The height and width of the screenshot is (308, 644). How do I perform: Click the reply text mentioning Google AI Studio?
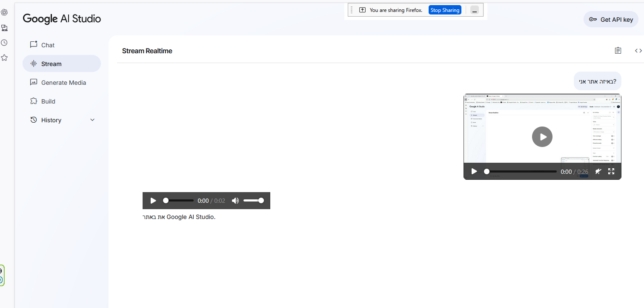[x=179, y=217]
